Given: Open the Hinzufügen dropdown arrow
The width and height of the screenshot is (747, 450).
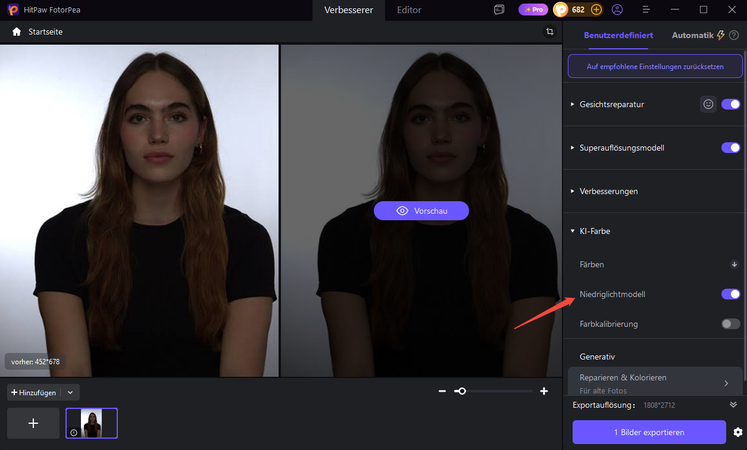Looking at the screenshot, I should click(70, 392).
